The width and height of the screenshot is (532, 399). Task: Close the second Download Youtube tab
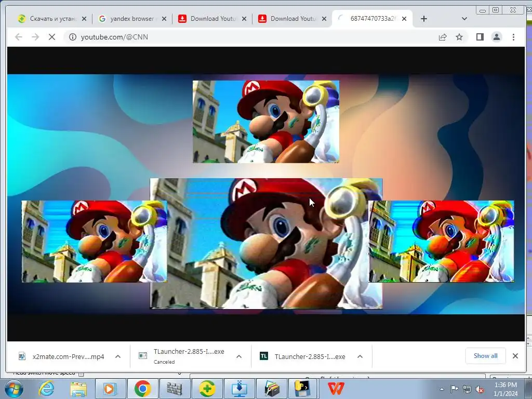(x=324, y=19)
